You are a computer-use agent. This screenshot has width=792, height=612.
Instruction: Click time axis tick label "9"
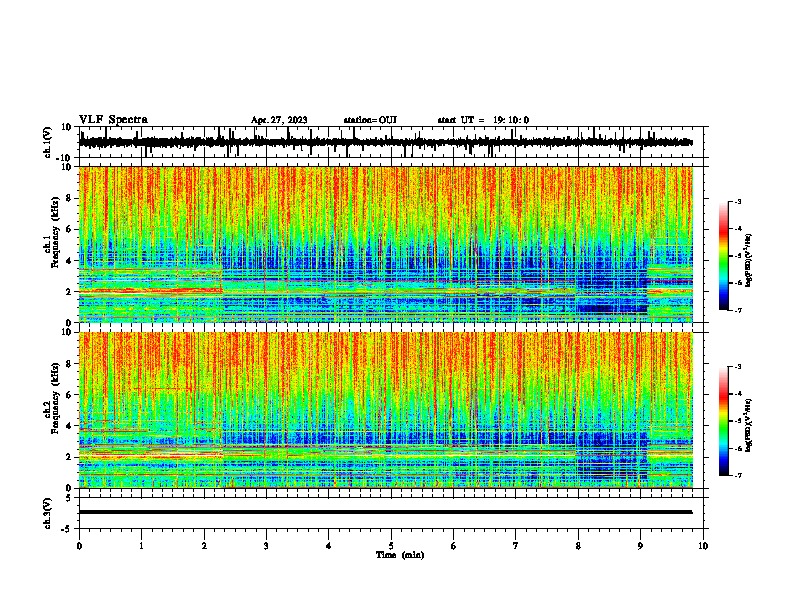point(640,546)
